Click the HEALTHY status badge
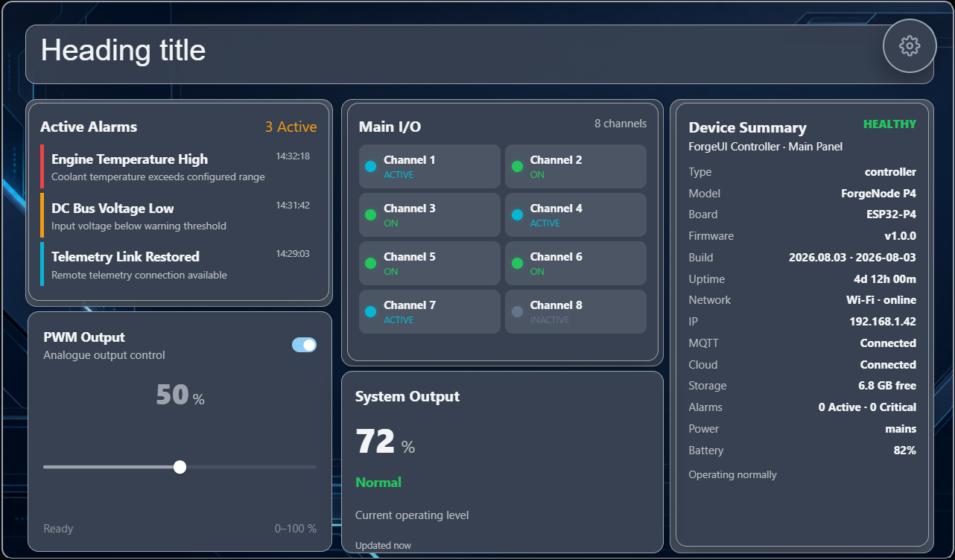 889,124
